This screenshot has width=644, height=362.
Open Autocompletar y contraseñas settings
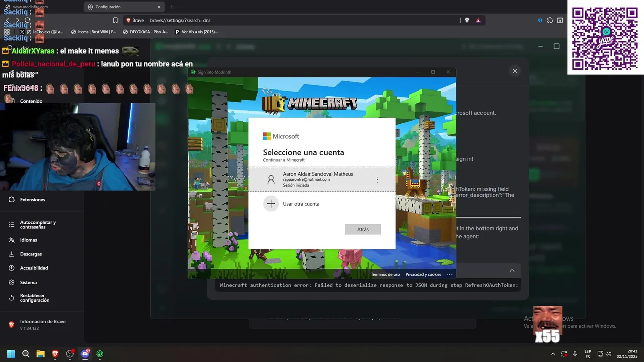coord(38,225)
